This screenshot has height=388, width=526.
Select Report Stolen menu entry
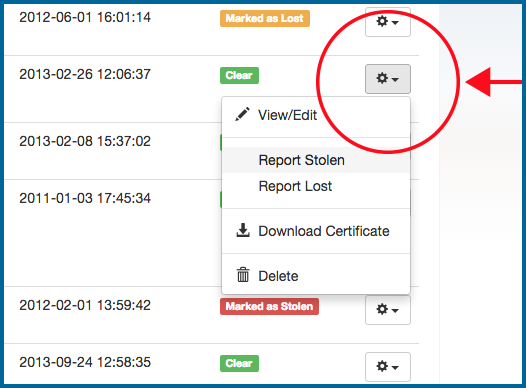[x=316, y=160]
